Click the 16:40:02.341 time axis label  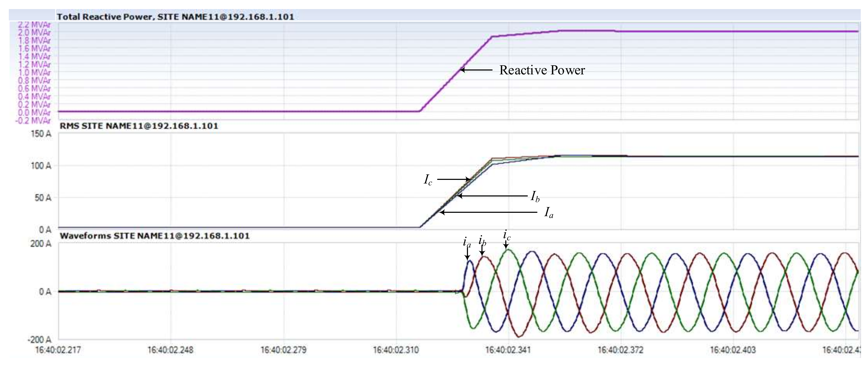tap(508, 350)
